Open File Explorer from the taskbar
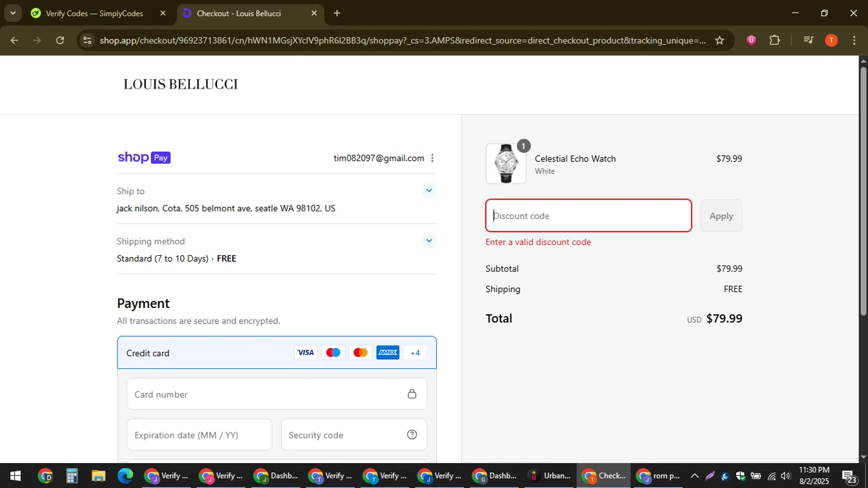The width and height of the screenshot is (868, 488). tap(98, 476)
